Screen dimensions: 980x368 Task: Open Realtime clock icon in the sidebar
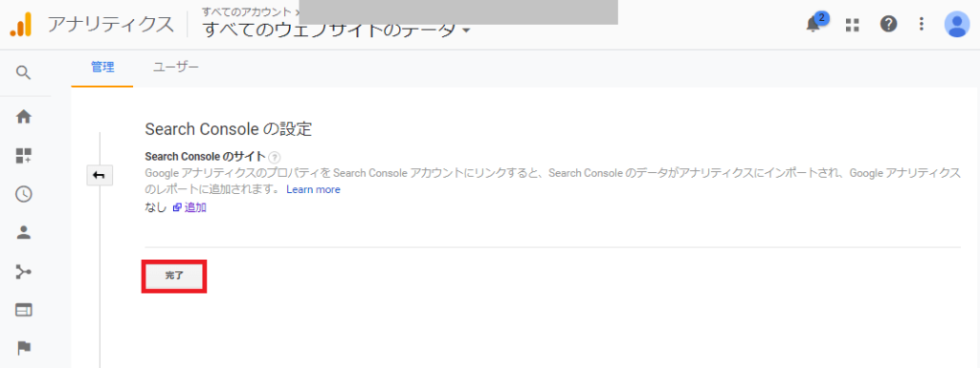pyautogui.click(x=23, y=195)
